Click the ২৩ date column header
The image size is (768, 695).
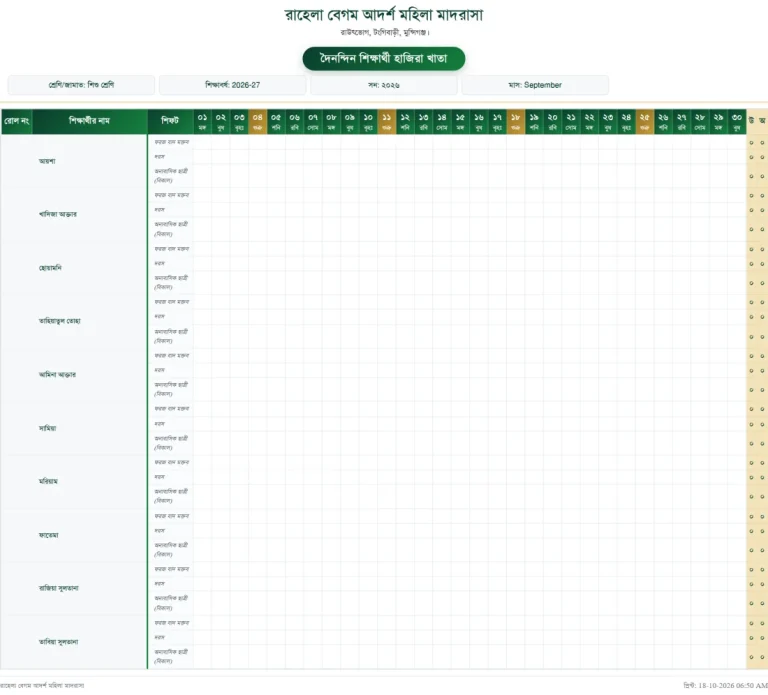(607, 121)
